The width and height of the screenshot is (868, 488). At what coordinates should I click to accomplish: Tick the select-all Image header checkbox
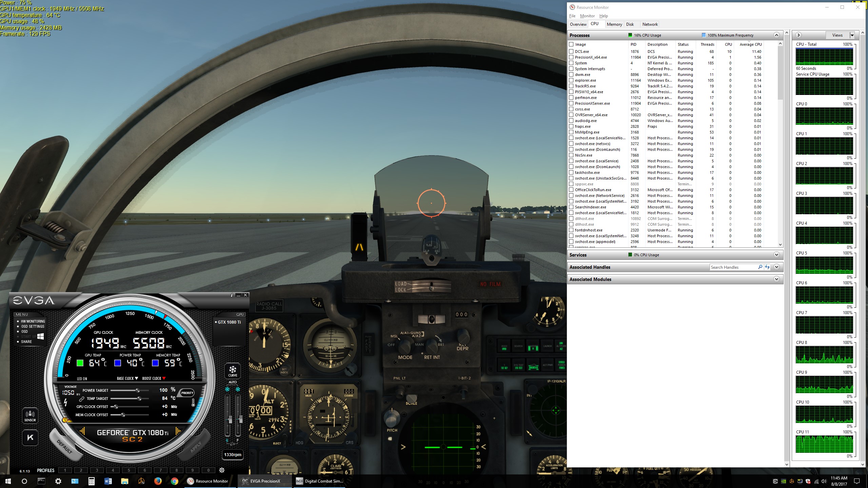click(571, 44)
